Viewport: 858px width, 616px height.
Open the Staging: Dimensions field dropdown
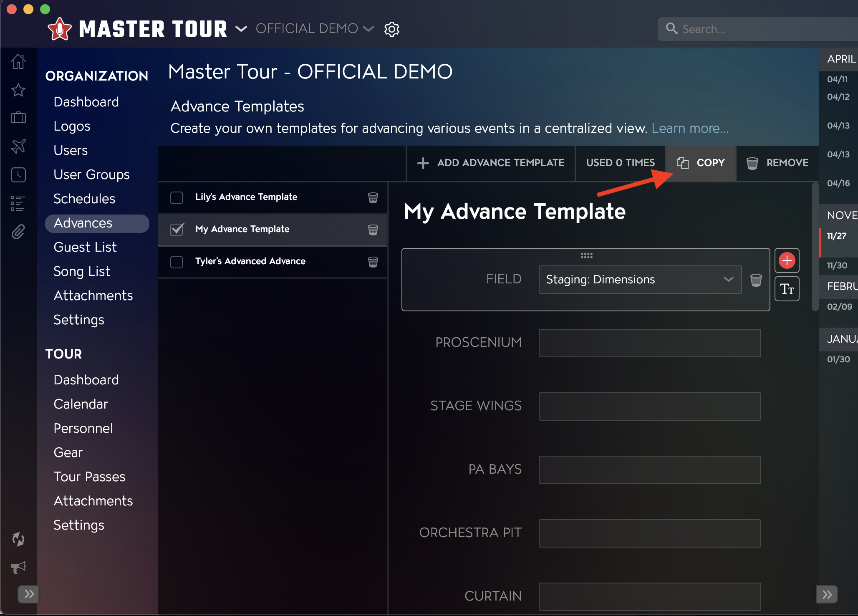(x=728, y=280)
